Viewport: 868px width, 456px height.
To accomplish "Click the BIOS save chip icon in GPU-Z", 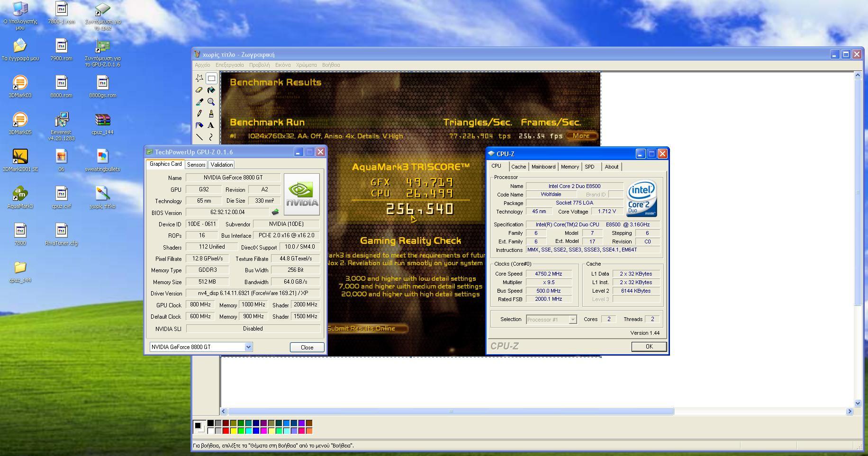I will [275, 212].
